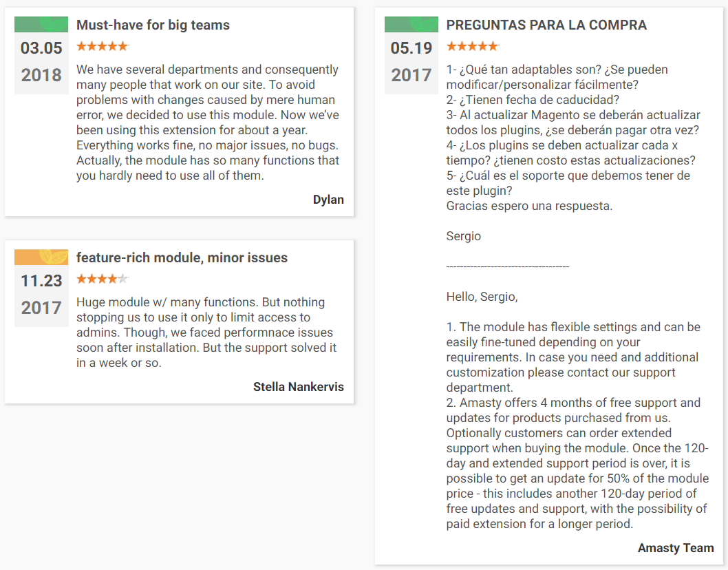The image size is (728, 570).
Task: Open the 'PREGUNTAS PARA LA COMPRA' review title
Action: click(546, 25)
